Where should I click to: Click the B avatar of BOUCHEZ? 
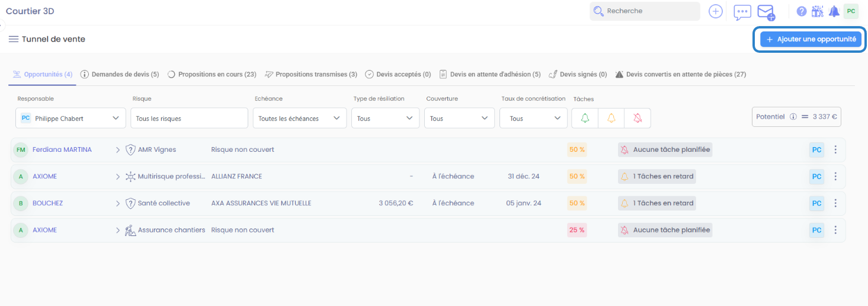(21, 203)
